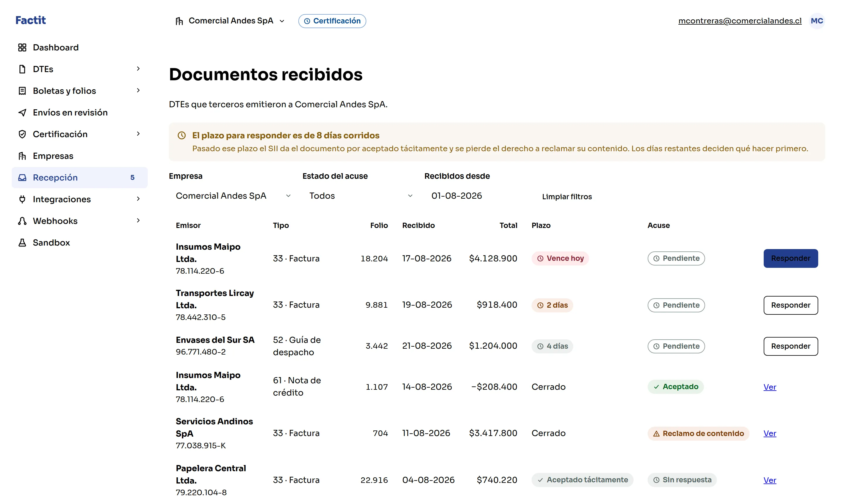Expand the Integraciones chevron

[x=138, y=199]
